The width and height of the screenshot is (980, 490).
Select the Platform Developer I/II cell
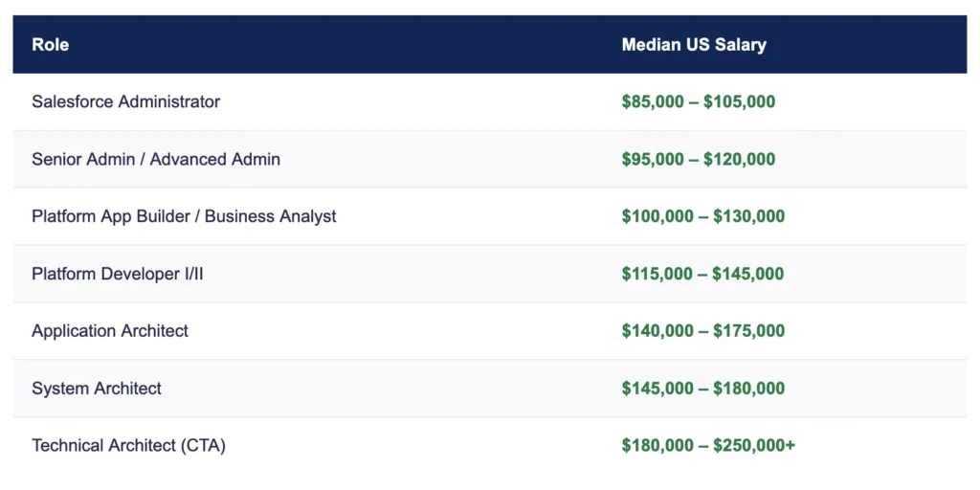(118, 274)
